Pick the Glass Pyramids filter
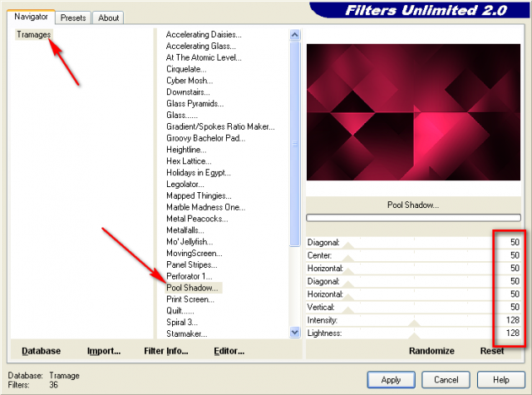This screenshot has height=395, width=532. pyautogui.click(x=195, y=103)
